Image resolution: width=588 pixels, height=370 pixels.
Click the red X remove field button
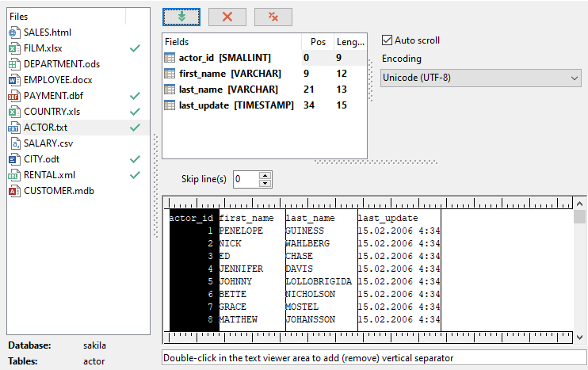point(227,17)
